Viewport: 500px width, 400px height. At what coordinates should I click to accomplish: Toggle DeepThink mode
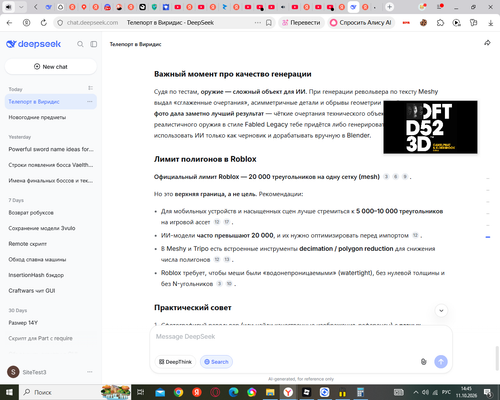tap(175, 362)
